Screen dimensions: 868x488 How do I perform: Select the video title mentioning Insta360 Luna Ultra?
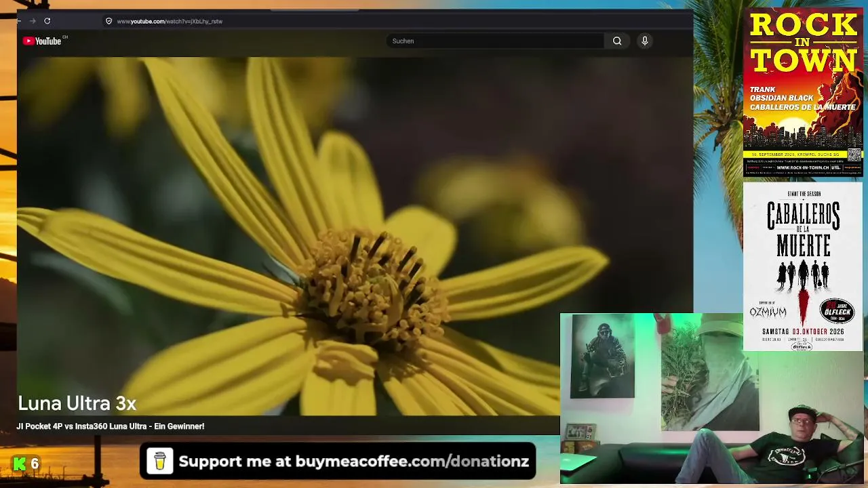111,426
